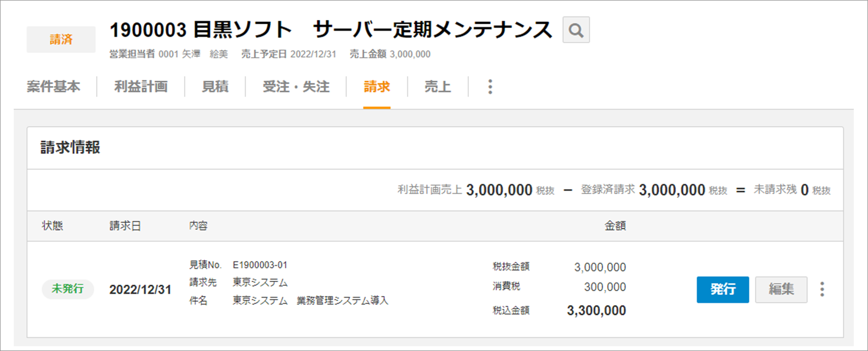
Task: Open the 利益計画 tab
Action: click(x=141, y=87)
